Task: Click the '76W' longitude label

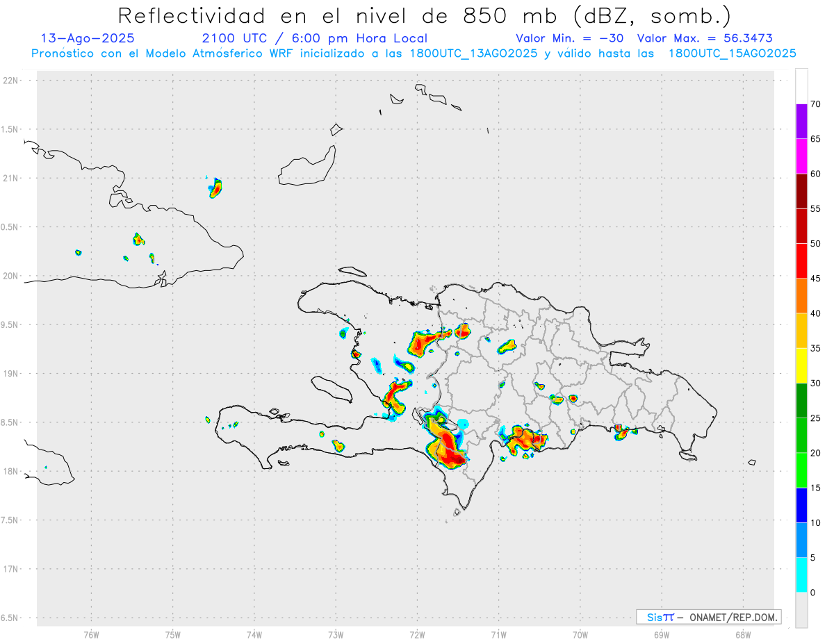Action: (x=91, y=635)
